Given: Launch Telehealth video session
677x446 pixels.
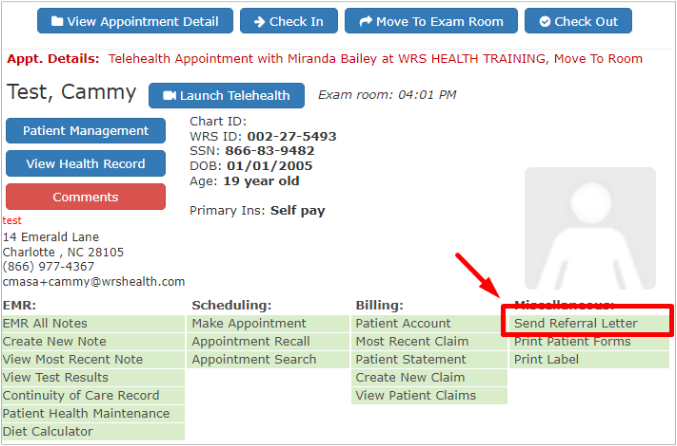Looking at the screenshot, I should coord(227,96).
